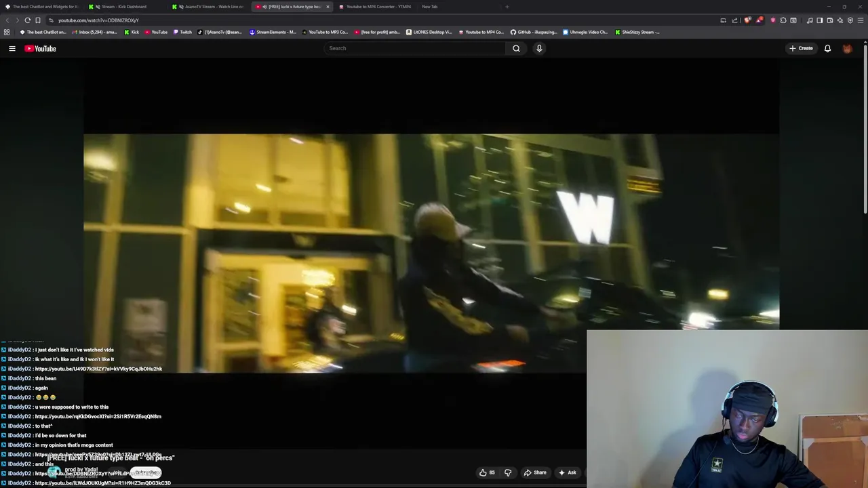Open the StreamElements bookmark
The image size is (868, 488).
(x=273, y=32)
